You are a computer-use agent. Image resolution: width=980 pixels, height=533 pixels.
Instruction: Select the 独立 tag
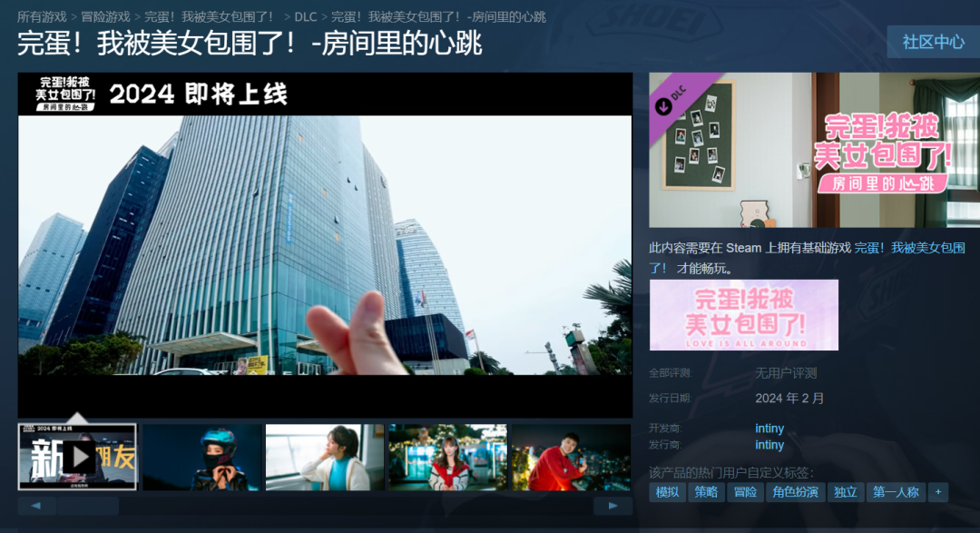pos(846,492)
